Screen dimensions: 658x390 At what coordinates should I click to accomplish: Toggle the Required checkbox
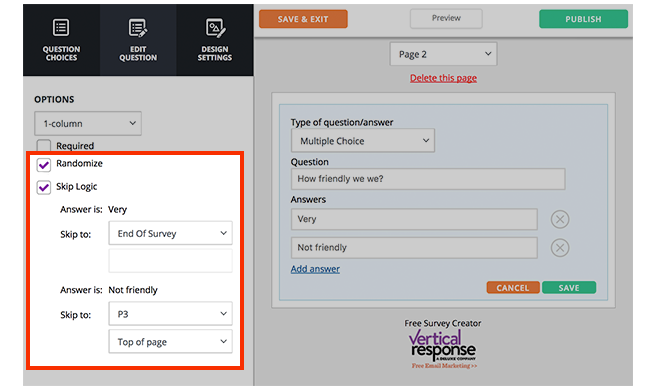click(44, 146)
